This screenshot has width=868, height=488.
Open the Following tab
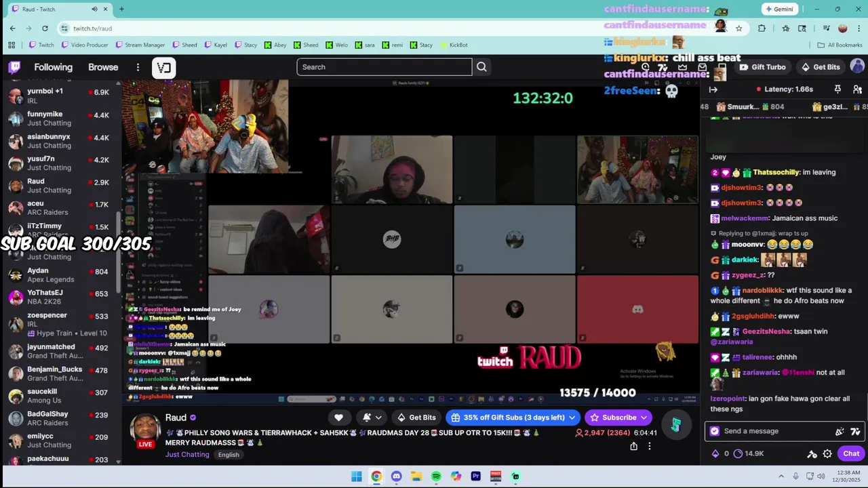pos(53,67)
